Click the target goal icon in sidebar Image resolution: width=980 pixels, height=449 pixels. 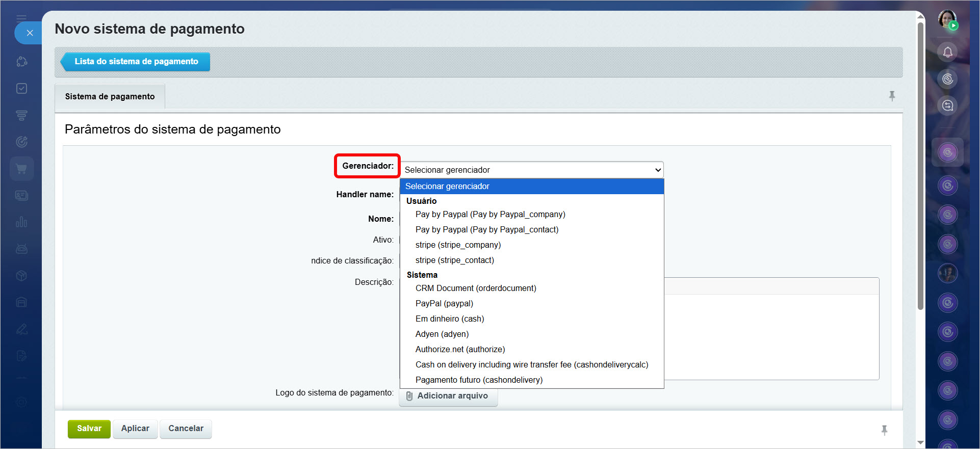[21, 142]
